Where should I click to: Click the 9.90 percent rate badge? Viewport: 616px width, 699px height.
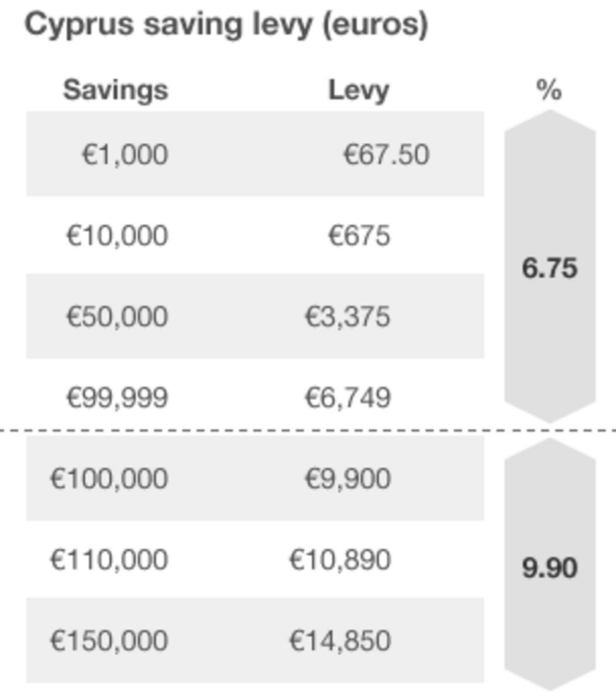coord(550,568)
